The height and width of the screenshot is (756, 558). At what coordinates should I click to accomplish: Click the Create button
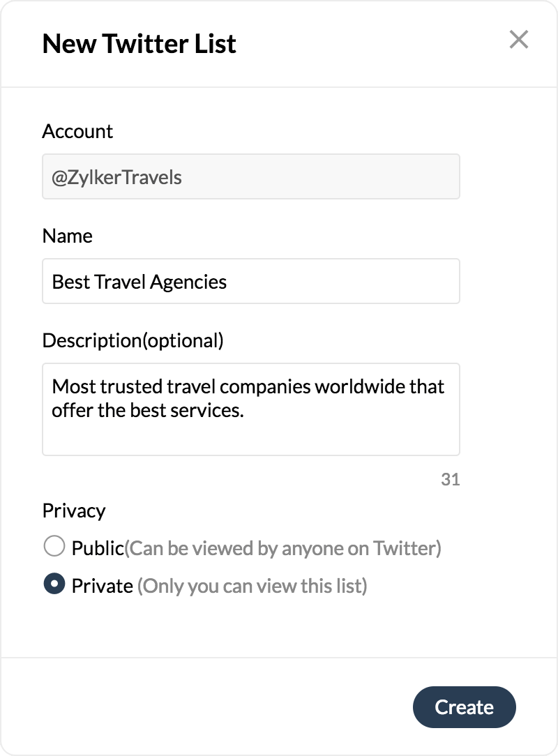tap(464, 707)
